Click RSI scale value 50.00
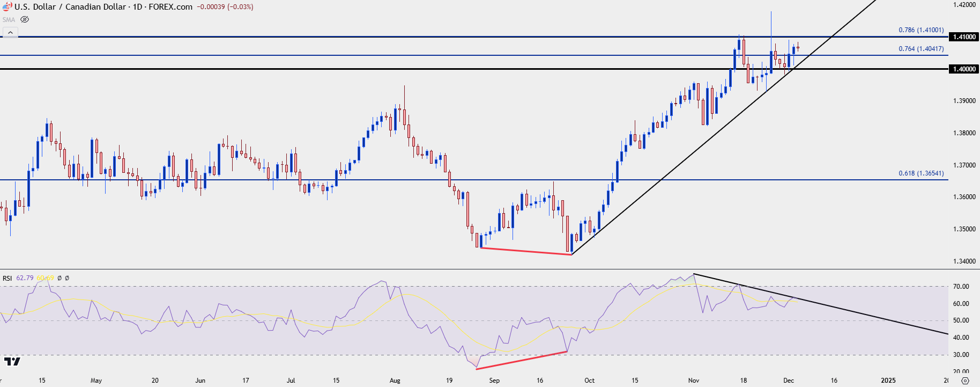The width and height of the screenshot is (980, 387). point(961,320)
